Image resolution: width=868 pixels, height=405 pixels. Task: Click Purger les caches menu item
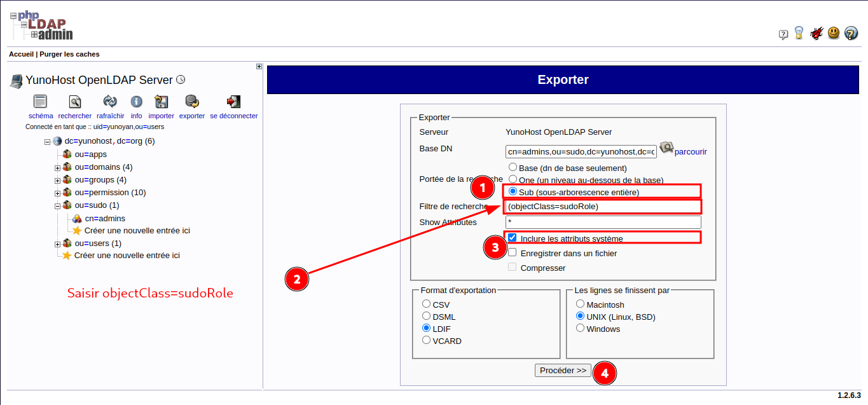(x=69, y=54)
